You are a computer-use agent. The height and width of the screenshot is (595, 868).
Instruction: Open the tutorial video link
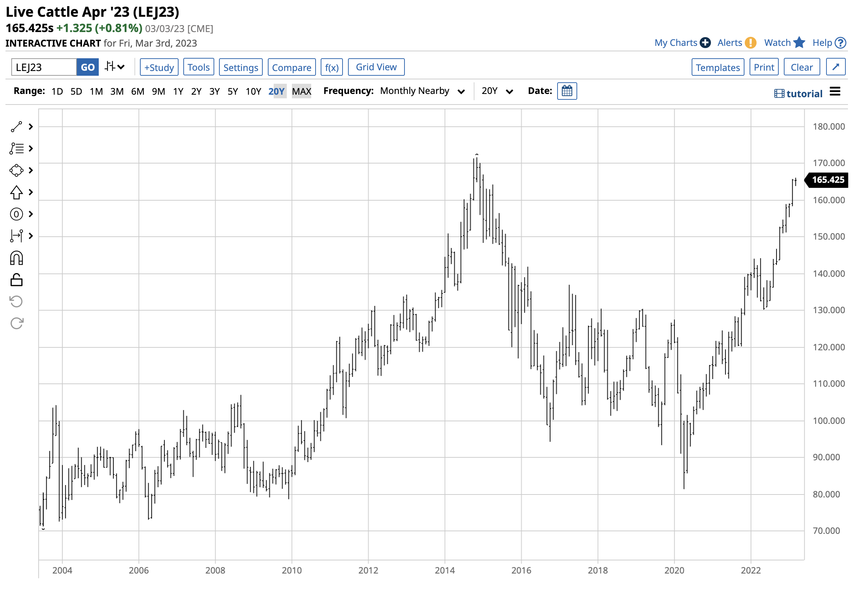pos(798,94)
